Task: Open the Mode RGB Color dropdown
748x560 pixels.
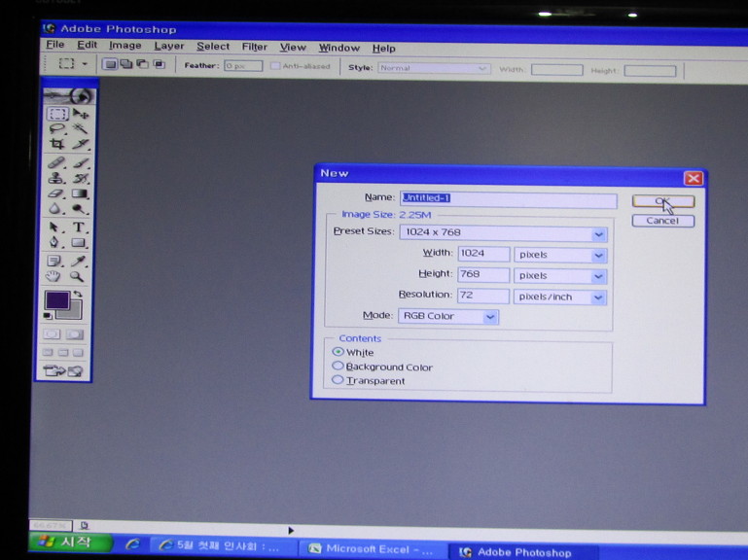Action: point(490,317)
